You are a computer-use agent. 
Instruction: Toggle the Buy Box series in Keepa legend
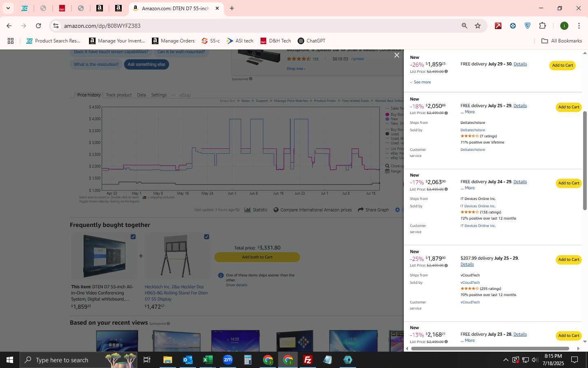tap(394, 114)
